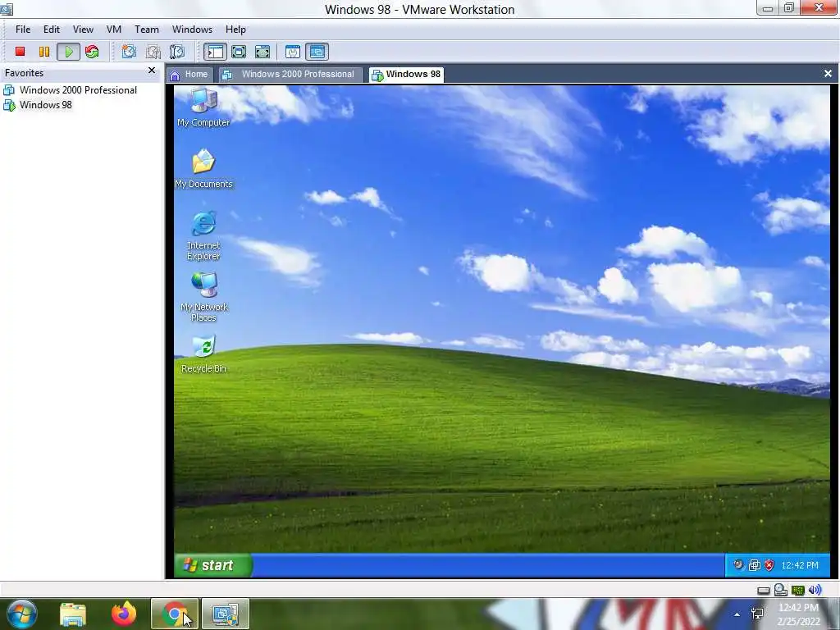The image size is (840, 630).
Task: Open the View menu
Action: pyautogui.click(x=83, y=30)
